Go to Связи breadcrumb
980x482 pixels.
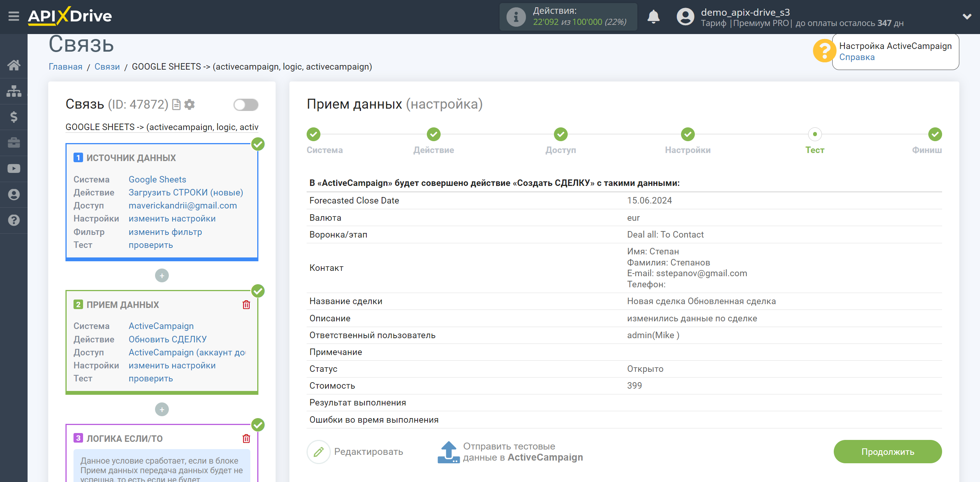click(x=107, y=67)
